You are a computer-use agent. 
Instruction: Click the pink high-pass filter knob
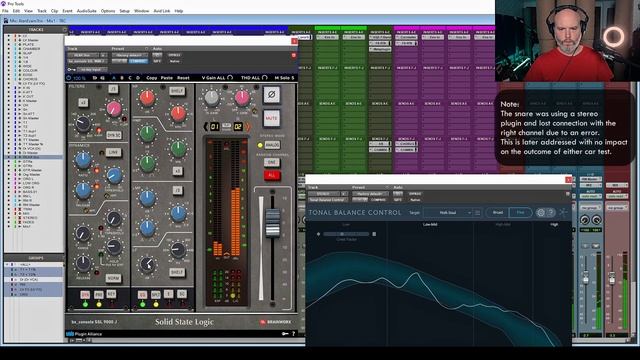point(114,109)
